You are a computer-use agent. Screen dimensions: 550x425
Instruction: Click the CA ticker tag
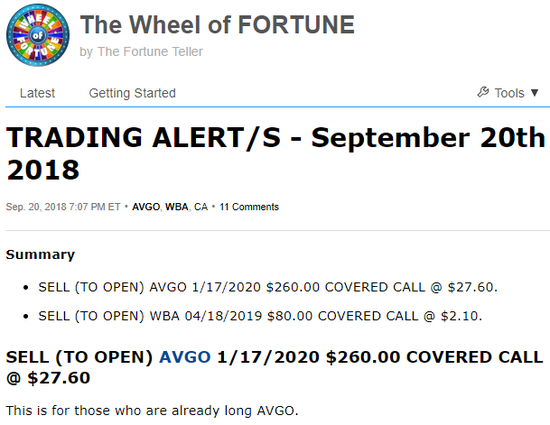coord(201,207)
